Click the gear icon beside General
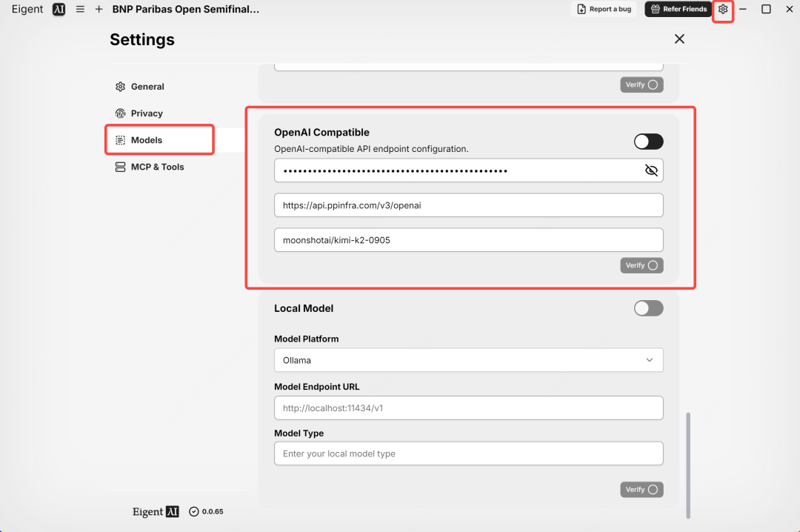800x532 pixels. coord(121,87)
